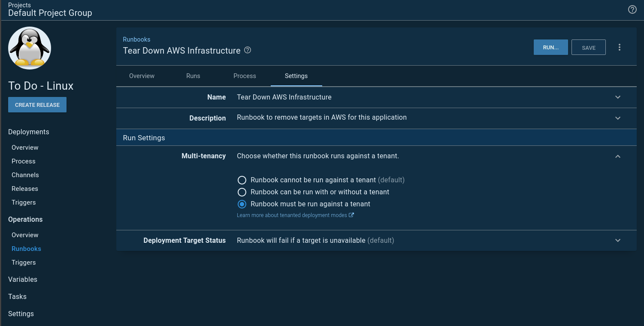Screen dimensions: 644x326
Task: Go to the runbook Overview tab
Action: [142, 76]
